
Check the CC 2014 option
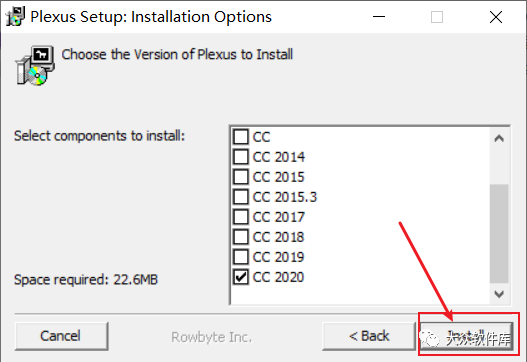(241, 157)
